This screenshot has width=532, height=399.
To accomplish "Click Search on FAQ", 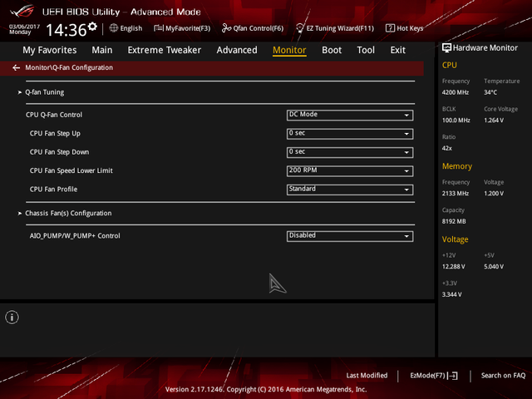I will (503, 376).
